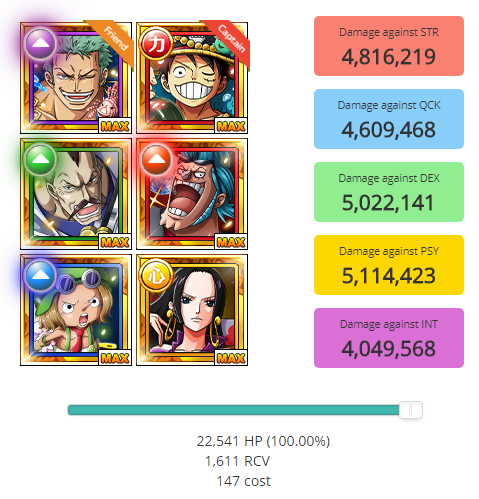Select the Captain ribbon on Luffy
Image resolution: width=479 pixels, height=499 pixels.
tap(227, 43)
